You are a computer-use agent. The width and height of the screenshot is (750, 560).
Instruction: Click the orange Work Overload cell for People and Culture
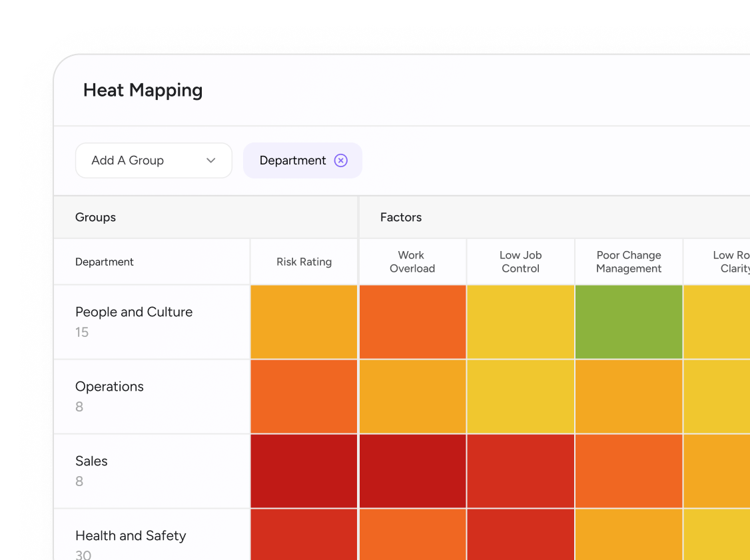coord(412,322)
